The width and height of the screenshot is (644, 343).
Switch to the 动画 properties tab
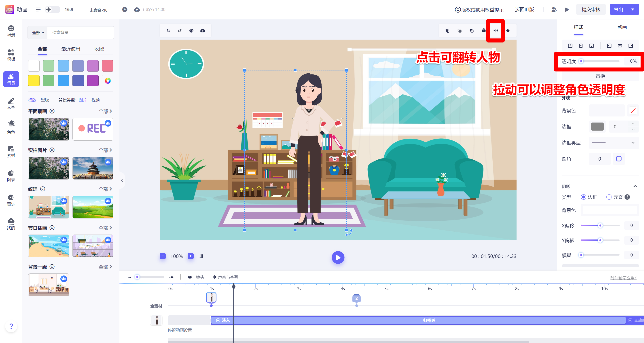622,27
